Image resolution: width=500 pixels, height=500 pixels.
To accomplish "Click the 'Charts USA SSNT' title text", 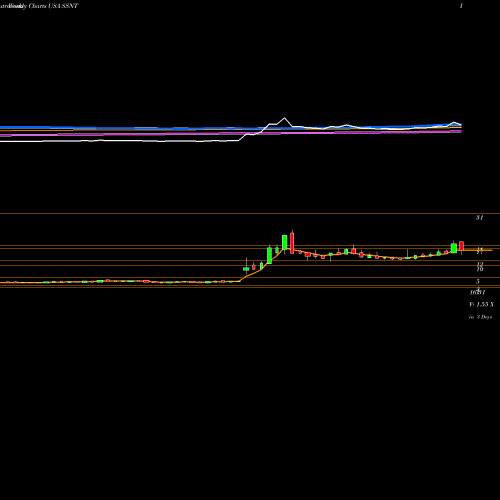I will (53, 6).
